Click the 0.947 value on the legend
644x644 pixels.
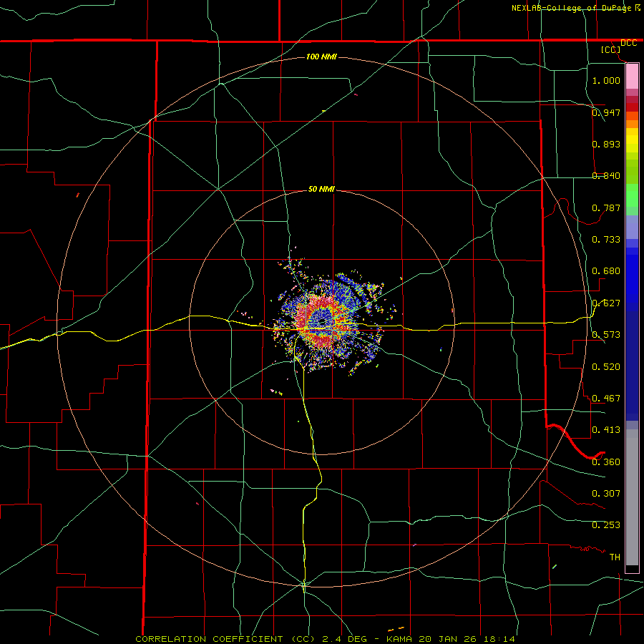pos(606,112)
